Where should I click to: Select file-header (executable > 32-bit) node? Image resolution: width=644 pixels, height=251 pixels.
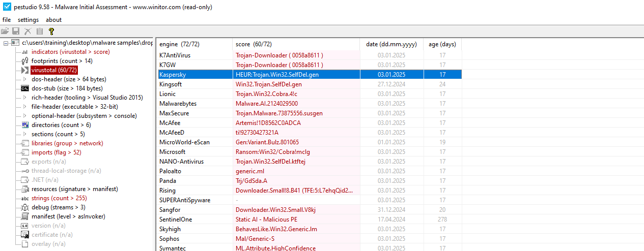pos(74,107)
